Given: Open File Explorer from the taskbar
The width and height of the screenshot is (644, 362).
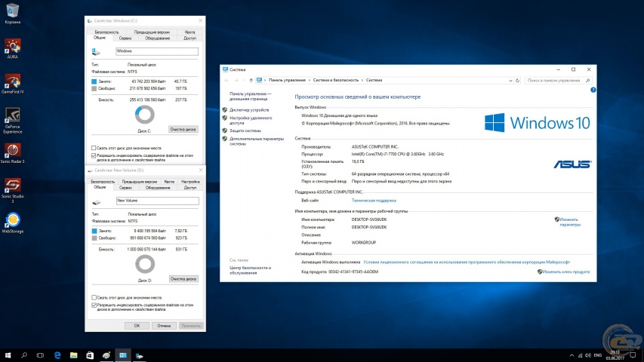Looking at the screenshot, I should 73,355.
